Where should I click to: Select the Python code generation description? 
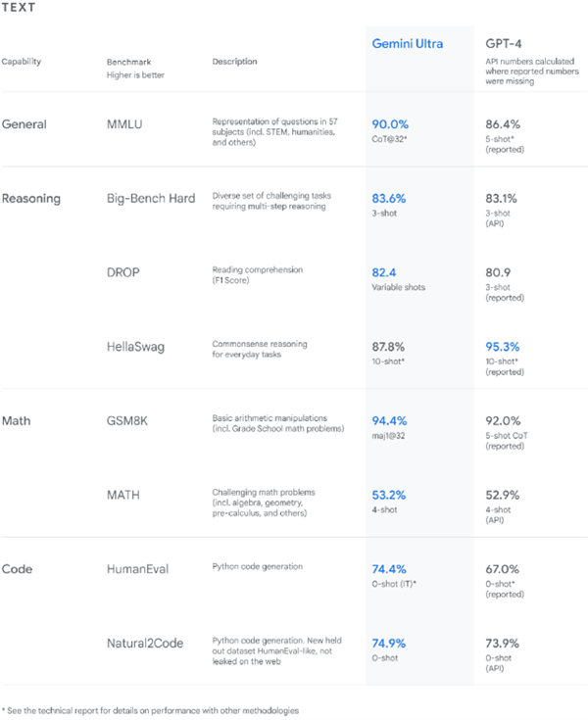(257, 567)
